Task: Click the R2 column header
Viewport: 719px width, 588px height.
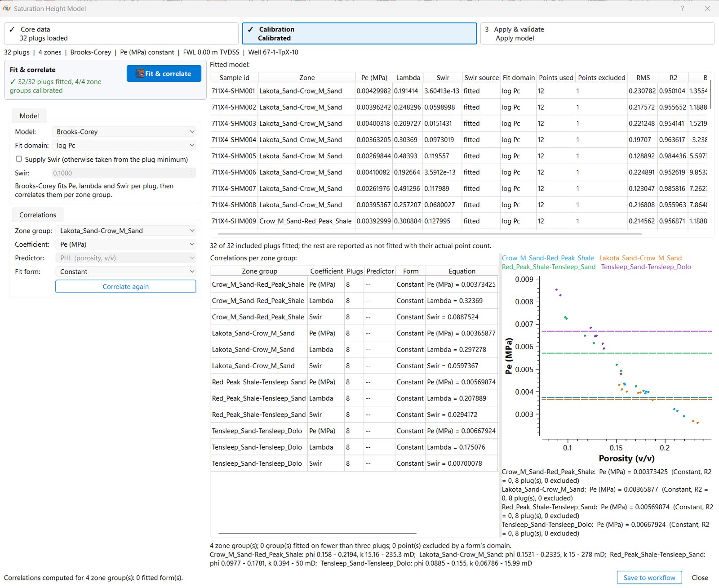Action: pos(673,78)
